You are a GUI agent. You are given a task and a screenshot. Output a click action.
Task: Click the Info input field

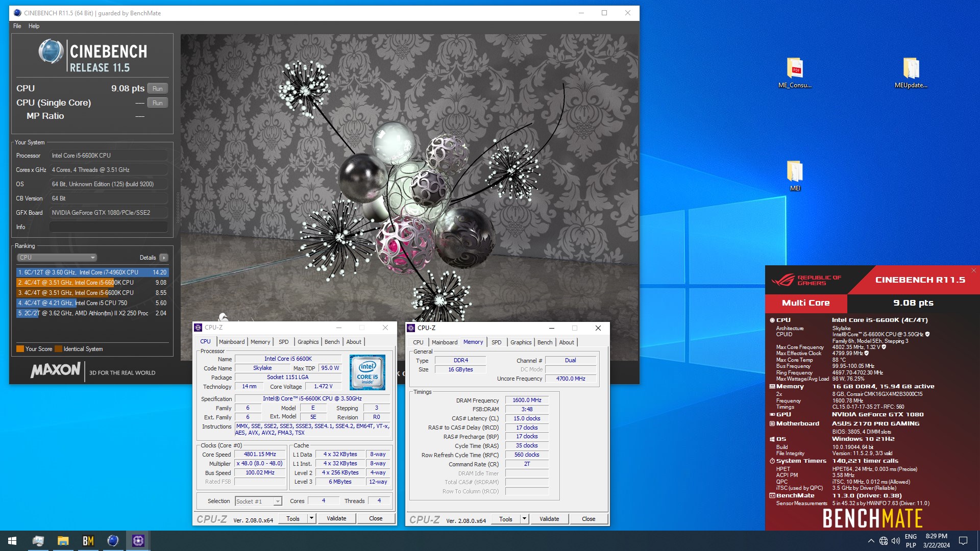[x=109, y=227]
